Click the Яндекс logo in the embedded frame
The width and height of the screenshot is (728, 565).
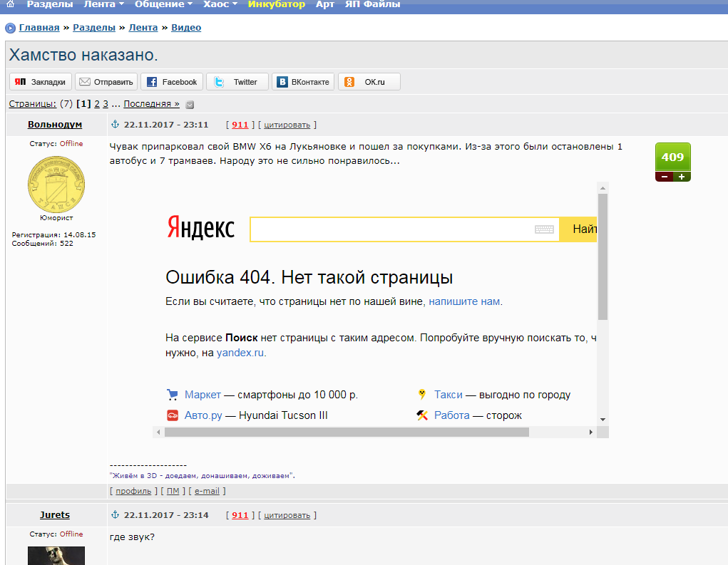[x=200, y=227]
